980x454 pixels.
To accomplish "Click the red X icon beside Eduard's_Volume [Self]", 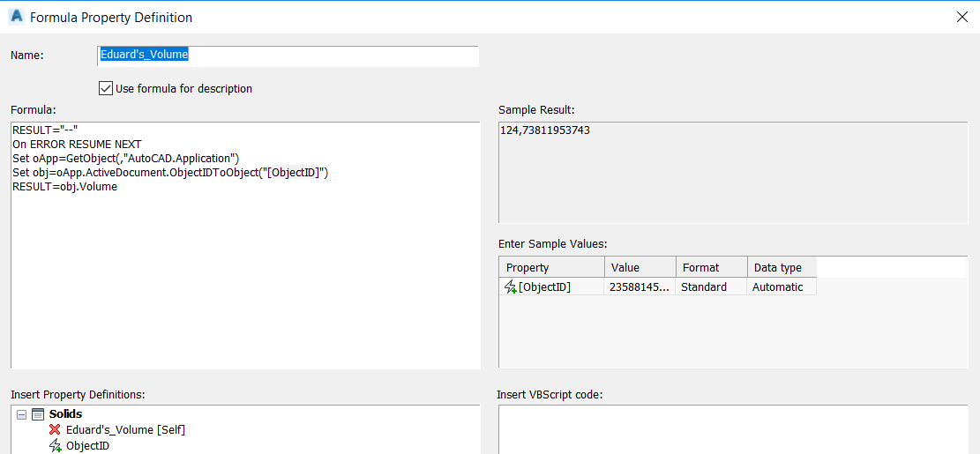I will [55, 429].
